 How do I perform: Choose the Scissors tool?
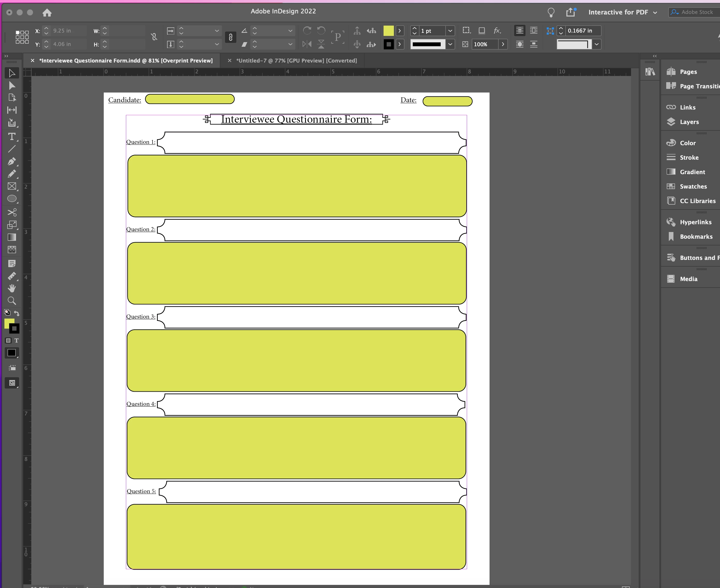click(x=12, y=212)
